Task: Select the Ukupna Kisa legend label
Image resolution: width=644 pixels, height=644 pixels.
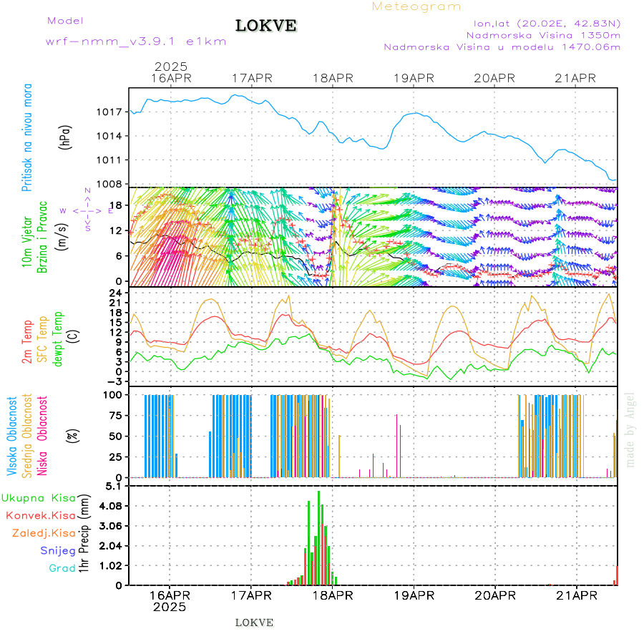Action: point(39,498)
